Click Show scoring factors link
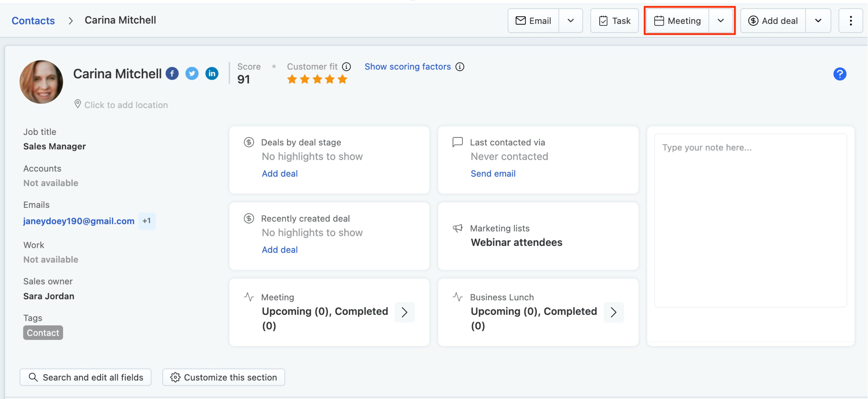This screenshot has height=399, width=868. (407, 67)
